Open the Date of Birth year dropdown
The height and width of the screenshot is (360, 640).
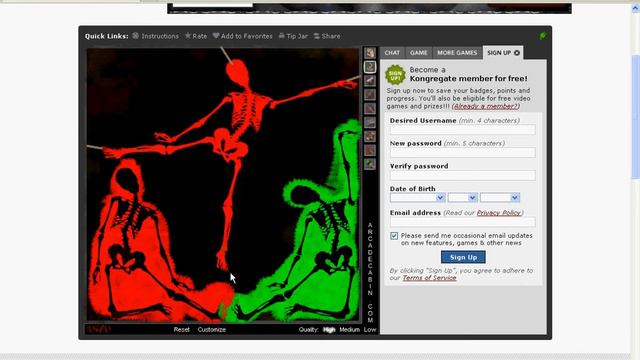tap(500, 198)
